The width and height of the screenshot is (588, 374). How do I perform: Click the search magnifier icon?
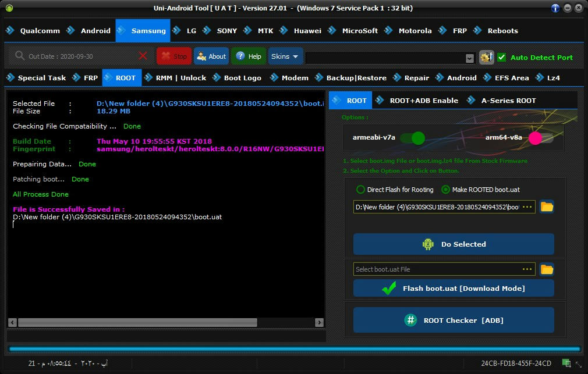pos(20,56)
